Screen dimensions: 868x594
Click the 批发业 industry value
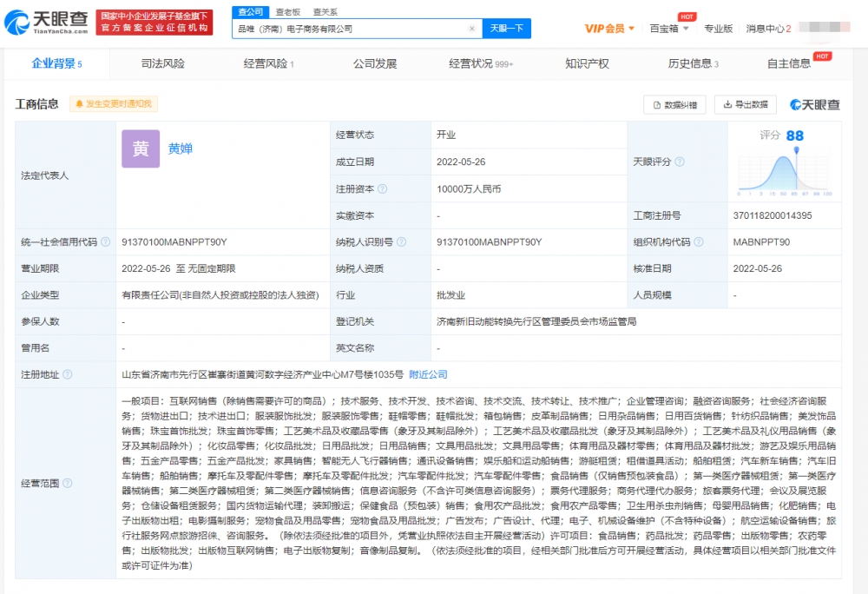click(450, 295)
